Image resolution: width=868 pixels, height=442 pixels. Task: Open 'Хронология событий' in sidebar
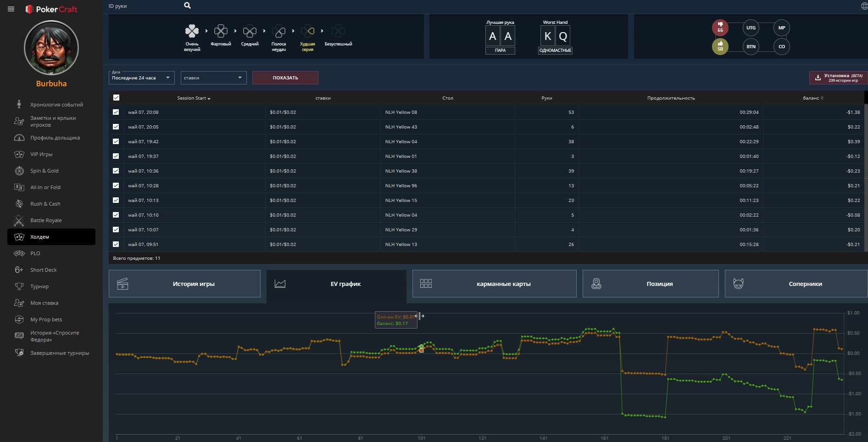(x=51, y=105)
